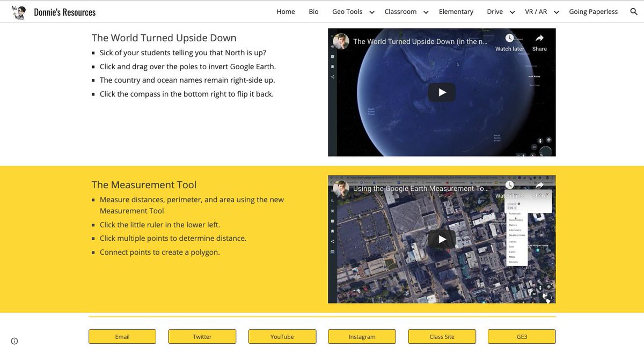Click the Email button

(x=122, y=337)
